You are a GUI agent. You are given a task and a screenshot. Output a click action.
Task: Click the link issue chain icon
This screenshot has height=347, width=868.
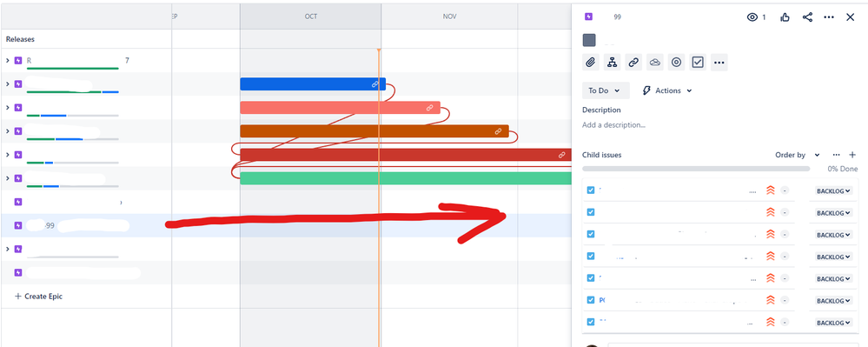(x=633, y=62)
